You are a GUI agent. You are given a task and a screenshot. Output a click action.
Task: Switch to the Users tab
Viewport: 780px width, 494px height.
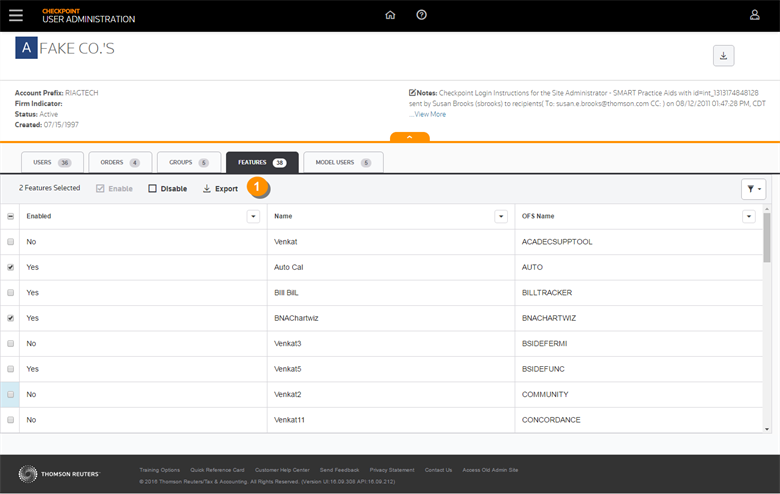point(51,162)
